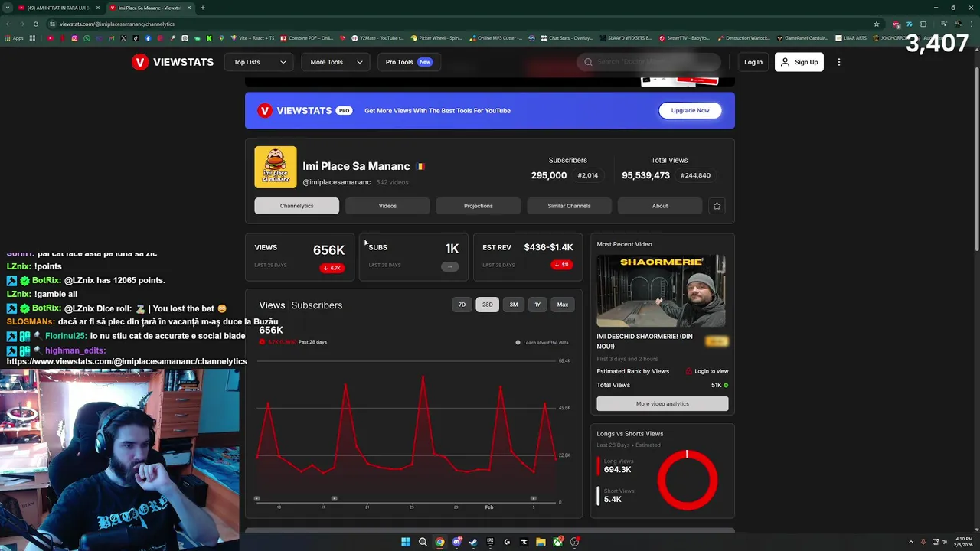Select the Channelytics tab
980x551 pixels.
[296, 206]
